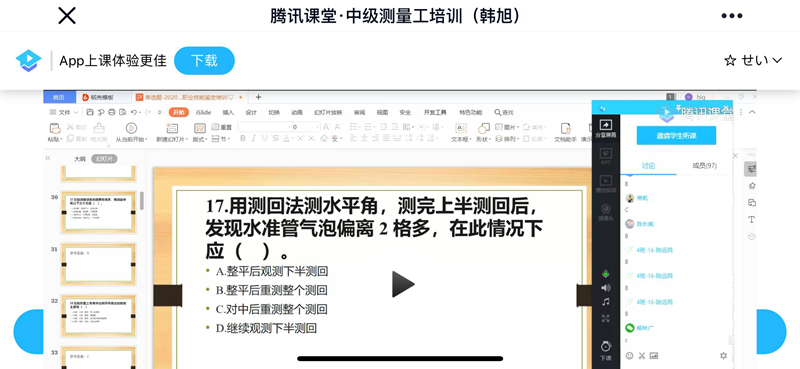800x369 pixels.
Task: Open the 审阅 ribbon tab
Action: [360, 112]
